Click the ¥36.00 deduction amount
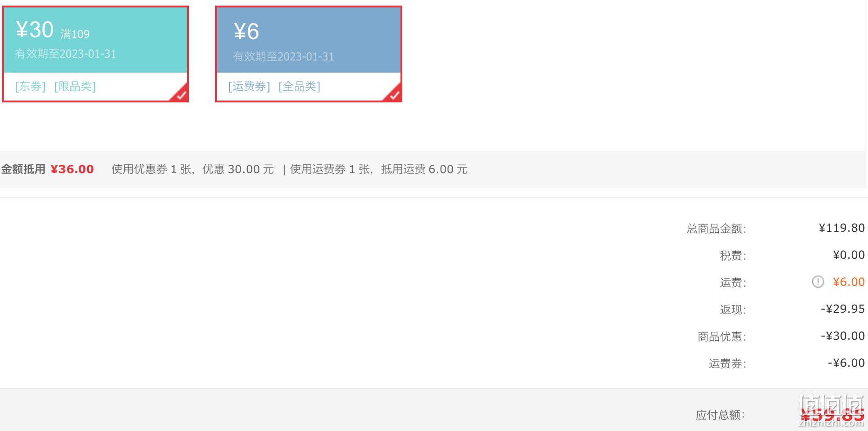Viewport: 868px width, 431px height. [72, 169]
